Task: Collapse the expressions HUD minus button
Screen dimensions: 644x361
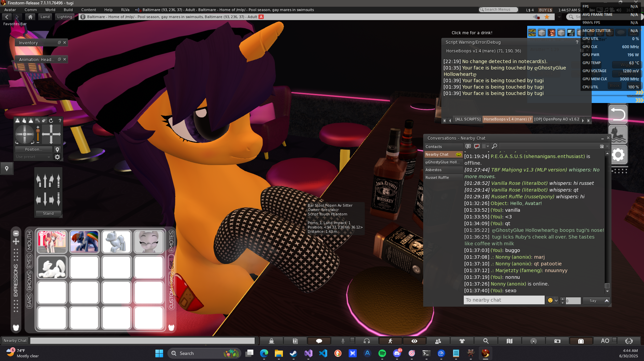Action: [16, 233]
